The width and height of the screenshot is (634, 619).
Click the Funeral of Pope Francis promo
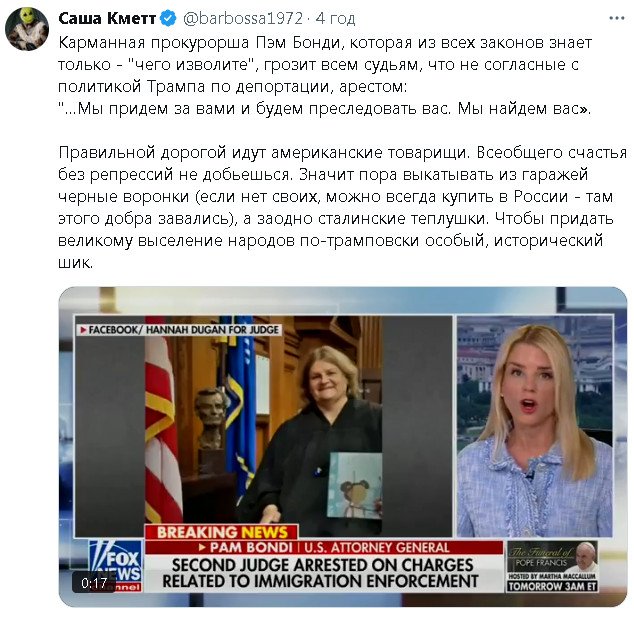(552, 566)
